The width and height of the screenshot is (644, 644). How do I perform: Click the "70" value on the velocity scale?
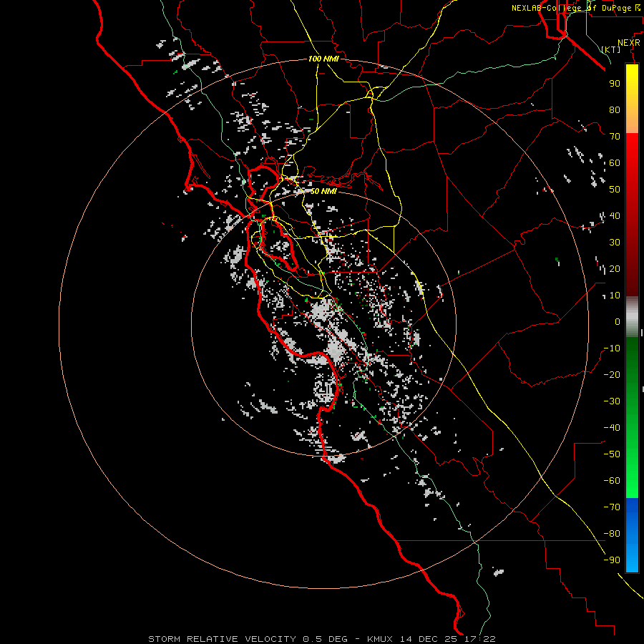(x=615, y=137)
